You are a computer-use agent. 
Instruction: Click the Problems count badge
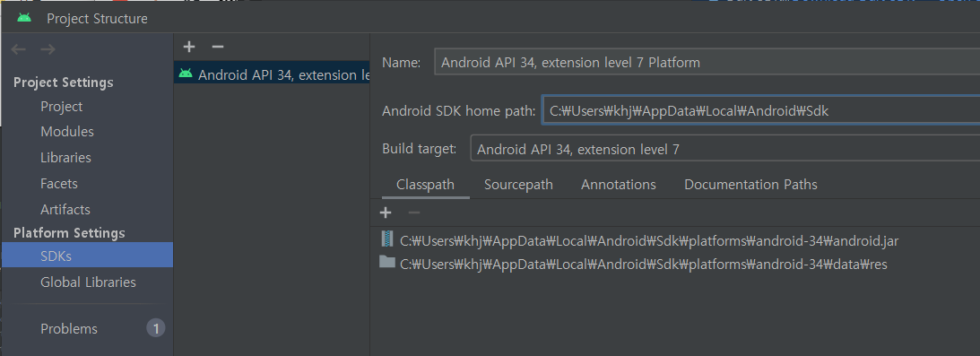[156, 328]
